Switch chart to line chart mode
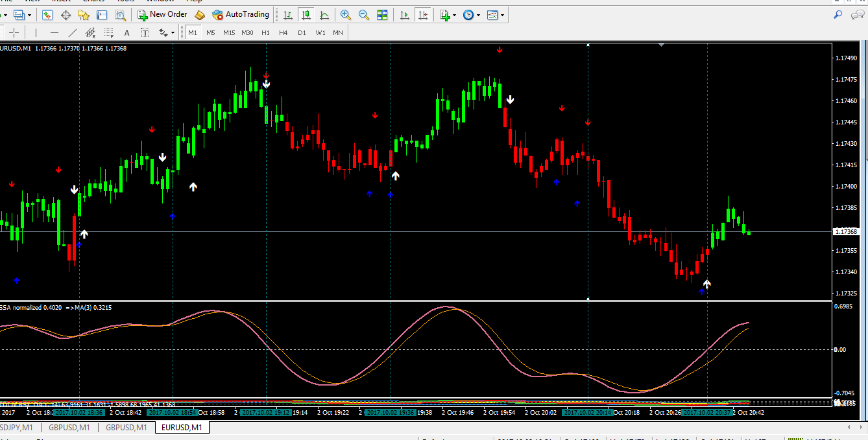868x440 pixels. point(324,14)
